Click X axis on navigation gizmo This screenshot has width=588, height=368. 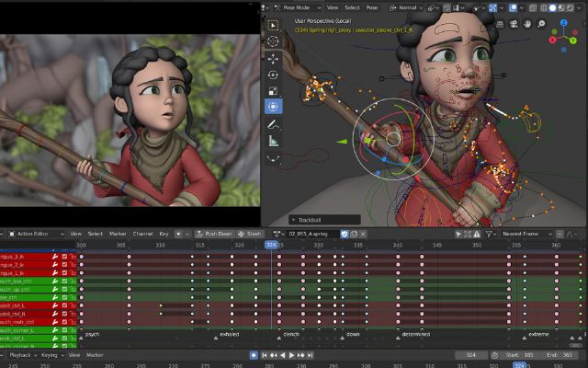tap(552, 40)
